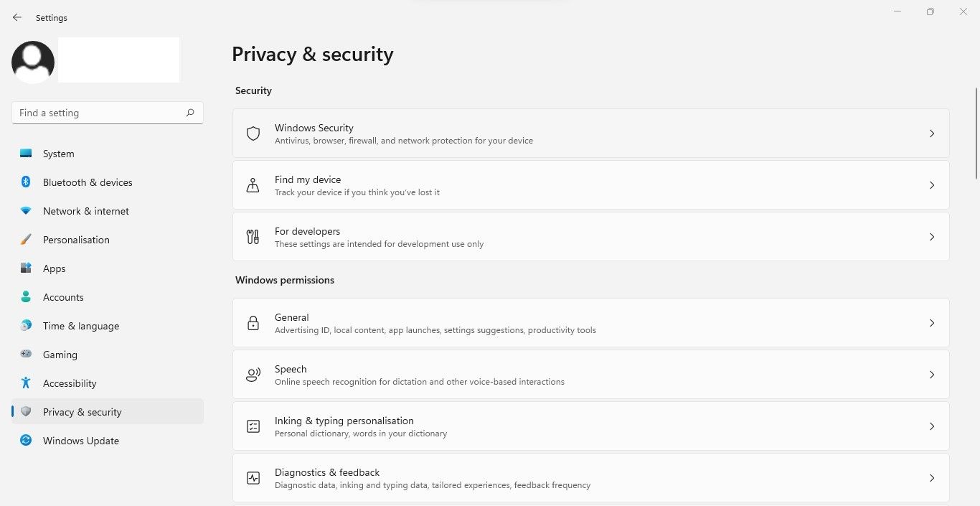
Task: Click the Speech microphone icon
Action: tap(253, 374)
